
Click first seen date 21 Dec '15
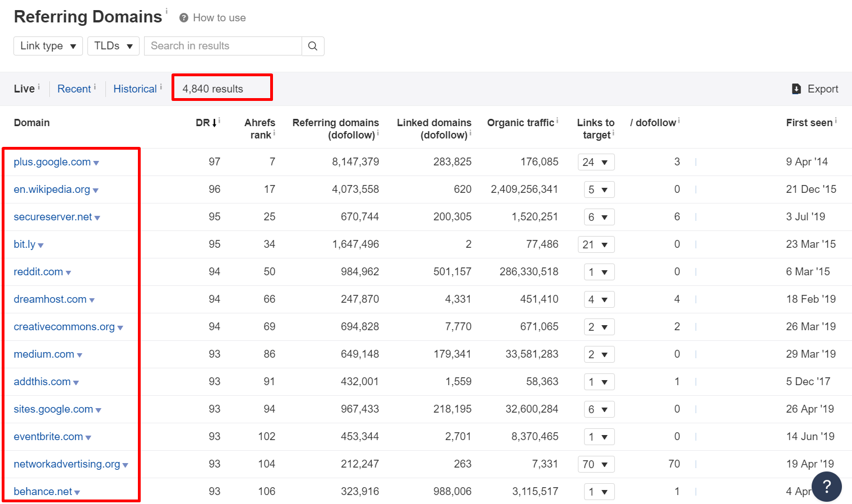[x=811, y=189]
